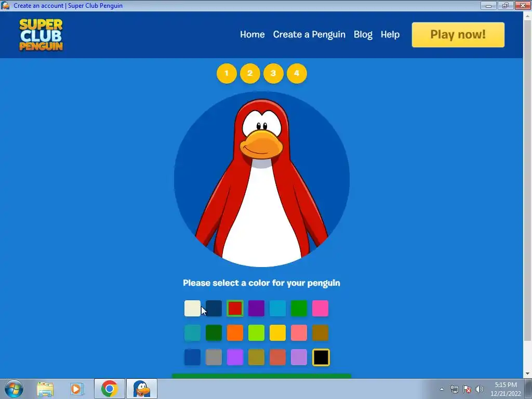Open the Windows Start menu
Viewport: 532px width, 399px height.
click(x=14, y=389)
